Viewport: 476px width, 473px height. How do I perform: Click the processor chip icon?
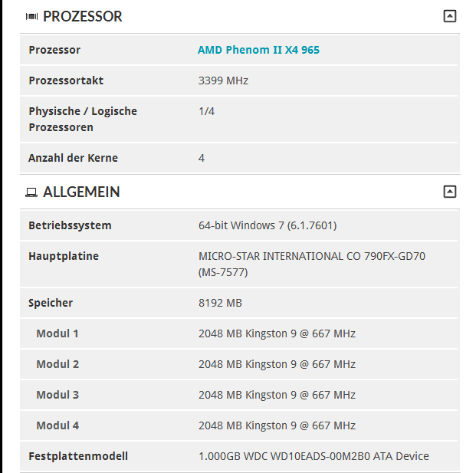click(32, 16)
